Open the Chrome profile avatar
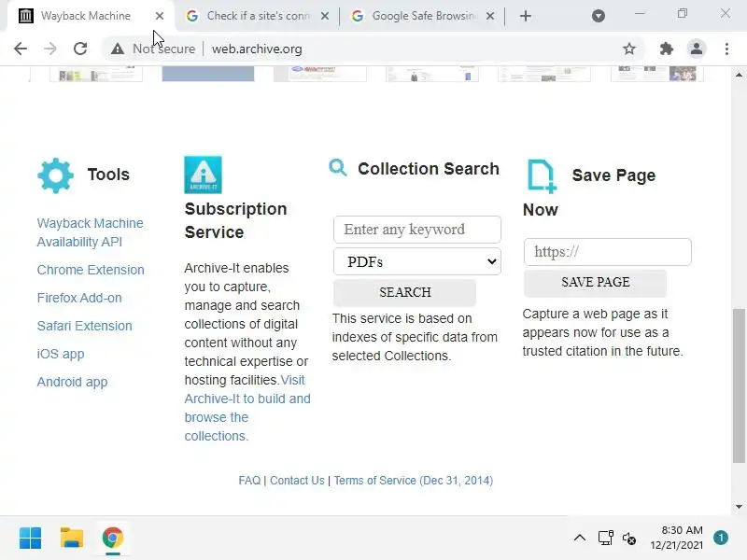This screenshot has width=747, height=560. (696, 49)
